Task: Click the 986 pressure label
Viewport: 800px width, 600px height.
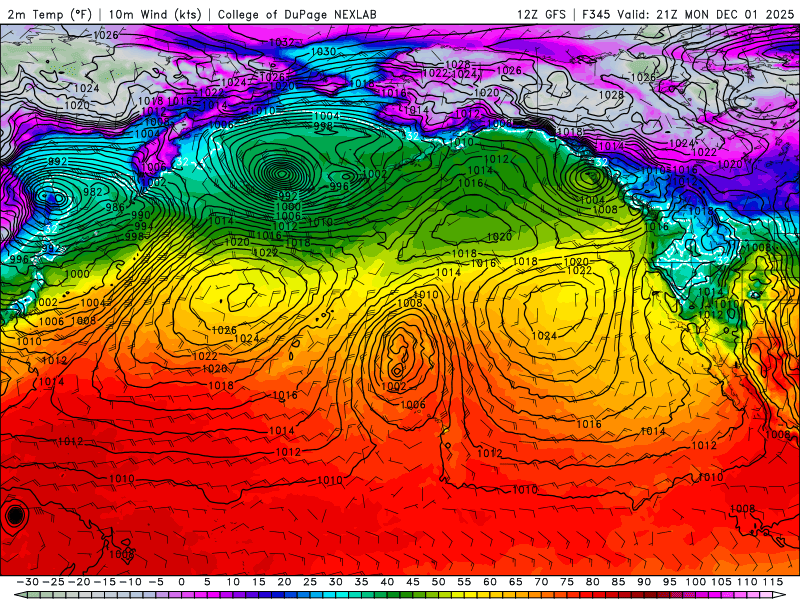Action: tap(115, 207)
